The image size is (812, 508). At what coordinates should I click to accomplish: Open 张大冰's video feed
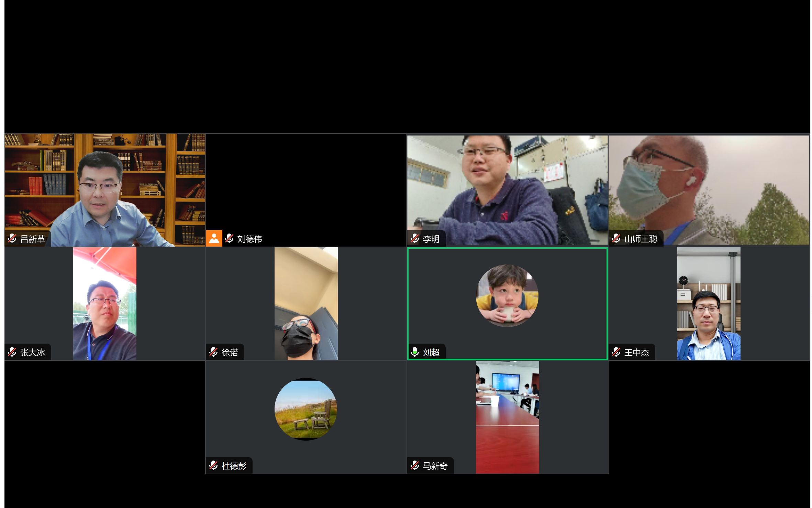[105, 303]
